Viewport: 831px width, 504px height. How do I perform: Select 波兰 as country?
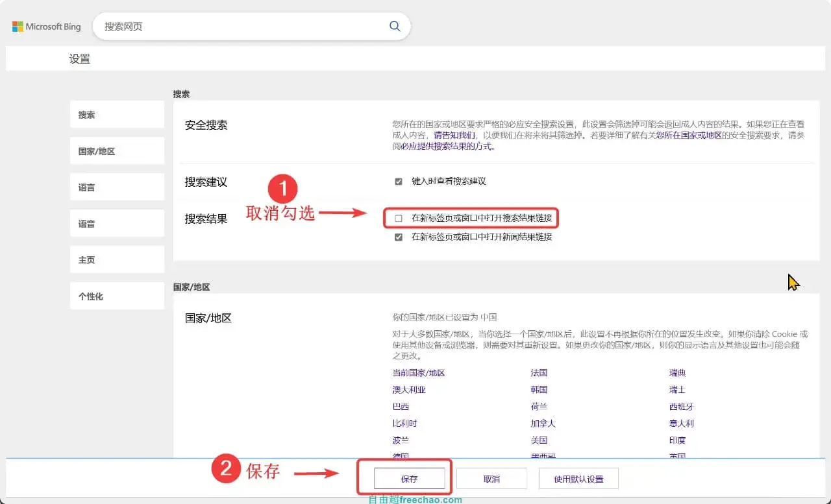click(401, 440)
